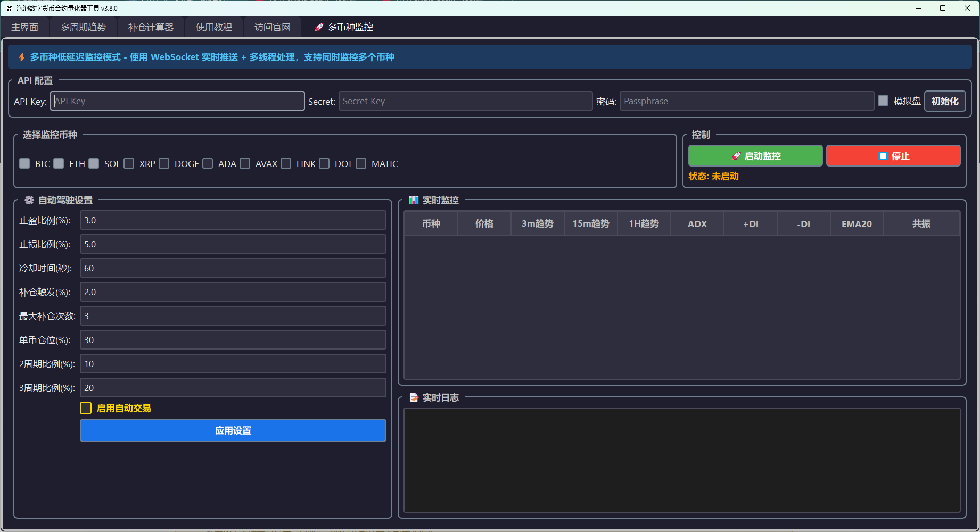Screen dimensions: 980x532
Task: Open the 补仓计算器 tab
Action: 151,28
